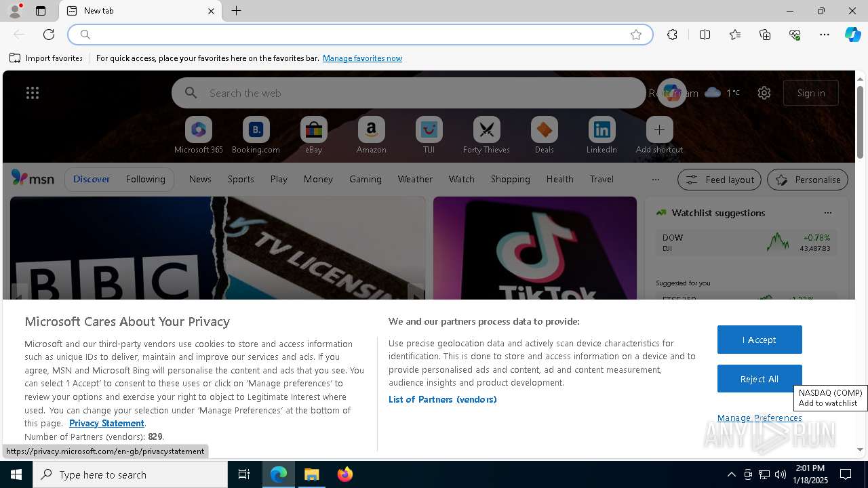Open the Forty Thieves shortcut
The width and height of the screenshot is (868, 488).
coord(486,136)
